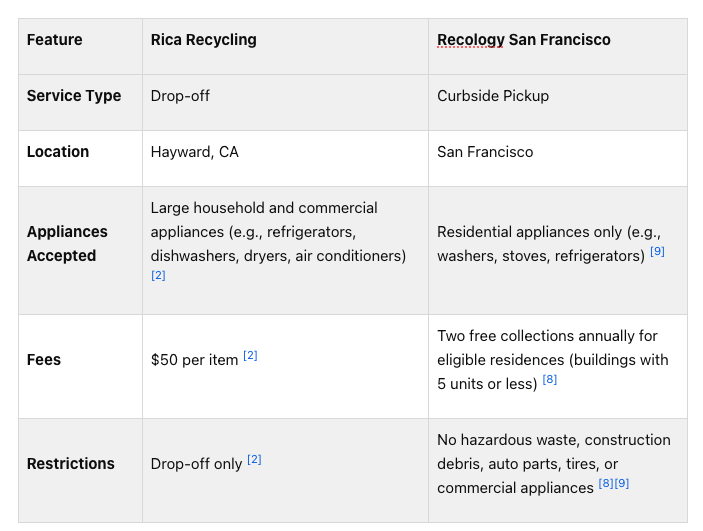Open citation [8] after commercial appliances

click(x=606, y=483)
